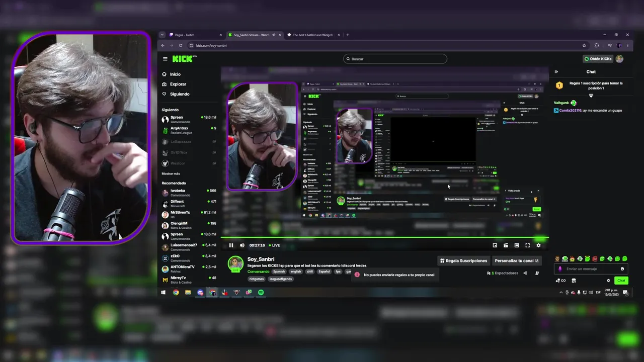
Task: Mute the Soy_Sanbri tab audio icon
Action: pos(274,35)
